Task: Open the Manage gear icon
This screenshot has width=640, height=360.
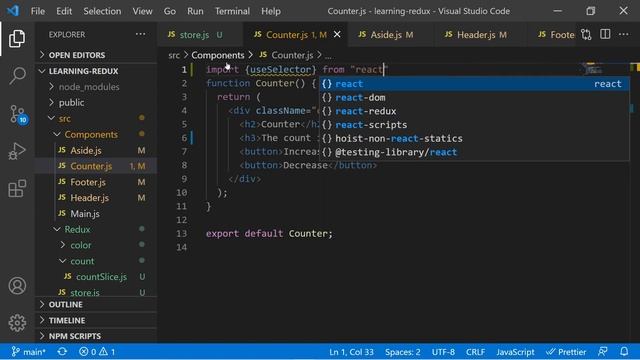Action: point(17,323)
